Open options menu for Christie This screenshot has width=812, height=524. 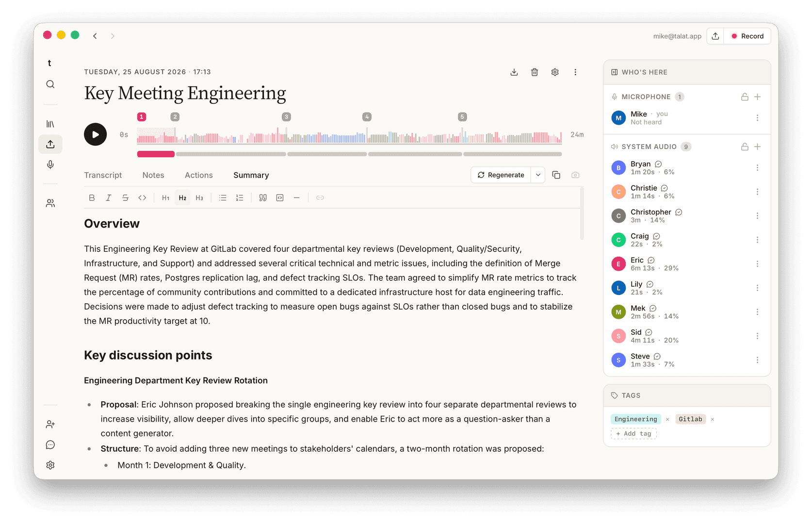coord(757,192)
